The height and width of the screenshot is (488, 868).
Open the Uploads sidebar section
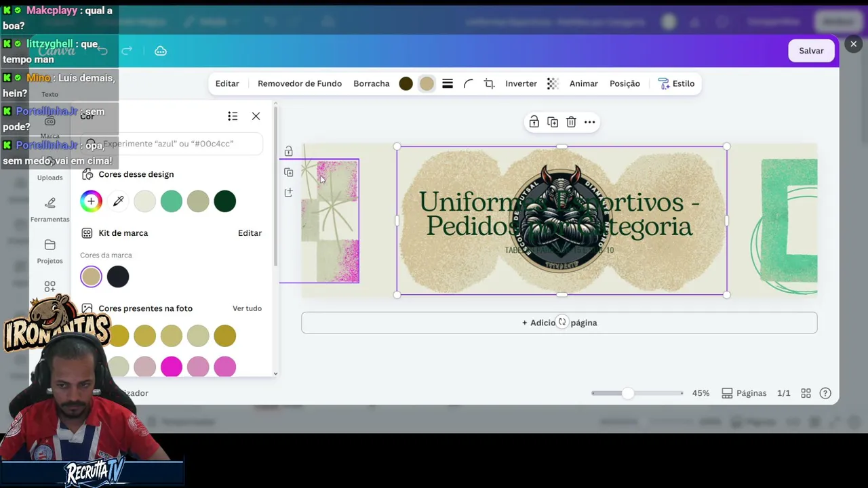50,169
